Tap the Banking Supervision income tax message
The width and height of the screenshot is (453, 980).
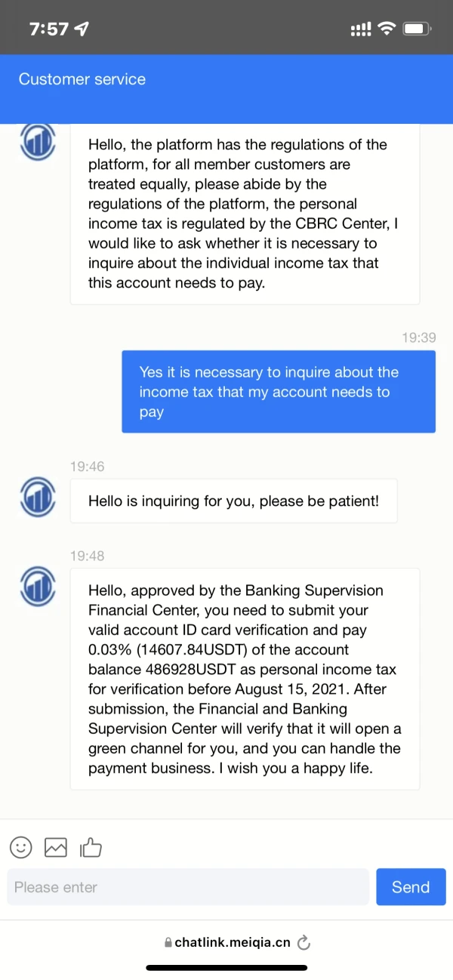pyautogui.click(x=245, y=679)
